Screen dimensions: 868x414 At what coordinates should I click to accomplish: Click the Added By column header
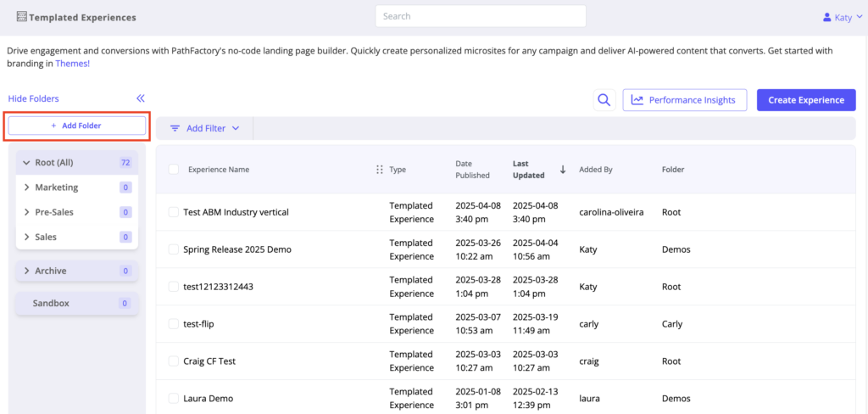[x=596, y=170]
